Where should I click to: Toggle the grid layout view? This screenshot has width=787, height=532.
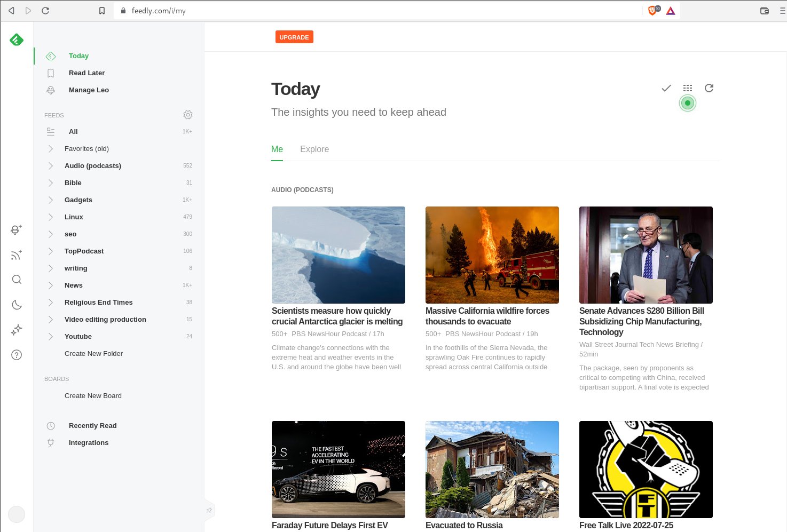pos(687,88)
